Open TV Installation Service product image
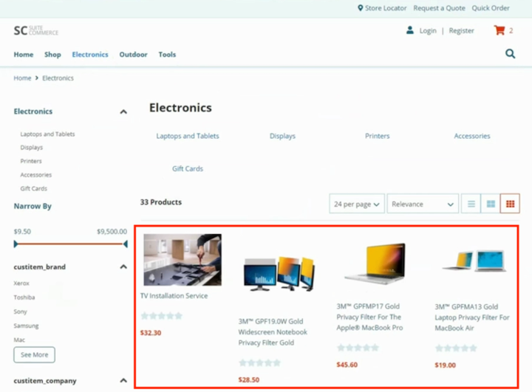 click(x=183, y=260)
